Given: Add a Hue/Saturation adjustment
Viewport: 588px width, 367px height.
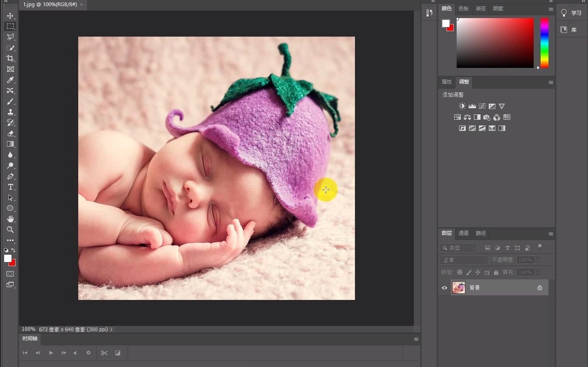Looking at the screenshot, I should (x=457, y=117).
